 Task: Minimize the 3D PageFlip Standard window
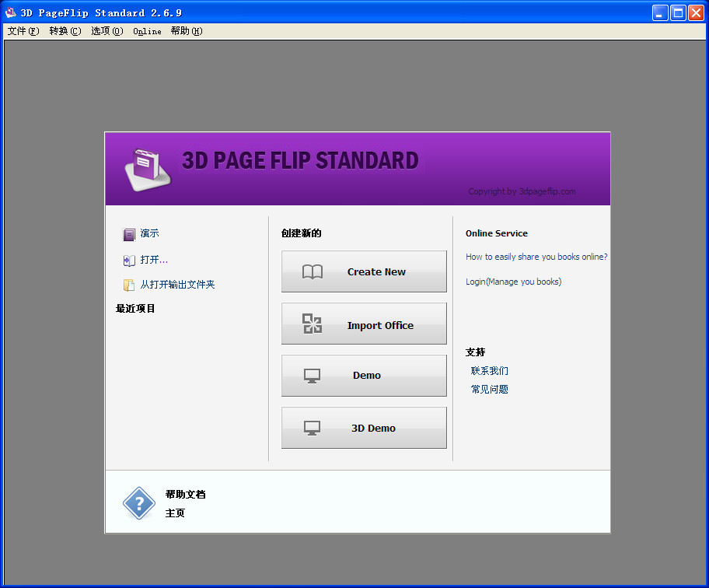point(660,12)
